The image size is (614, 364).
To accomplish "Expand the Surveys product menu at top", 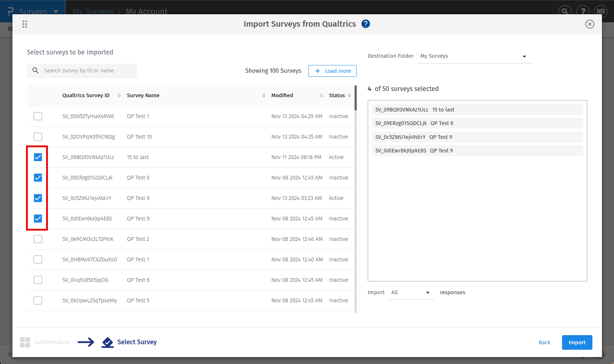I will [x=56, y=11].
